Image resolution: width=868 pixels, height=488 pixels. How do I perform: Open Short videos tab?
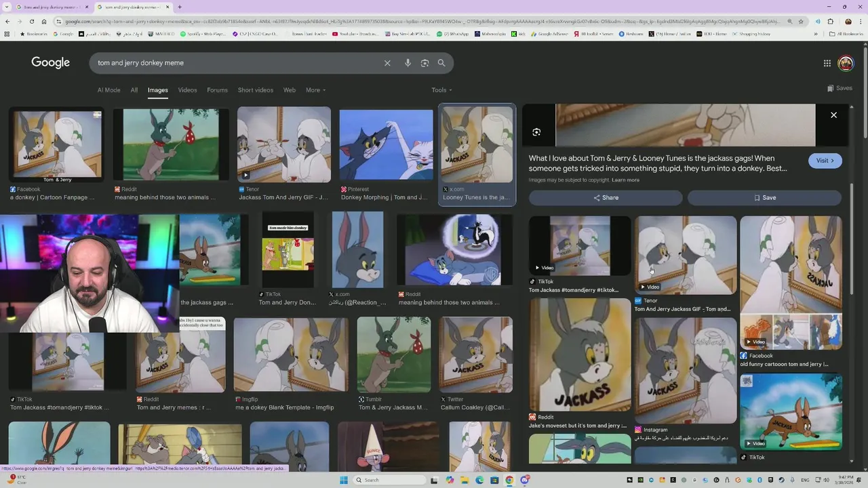tap(255, 90)
